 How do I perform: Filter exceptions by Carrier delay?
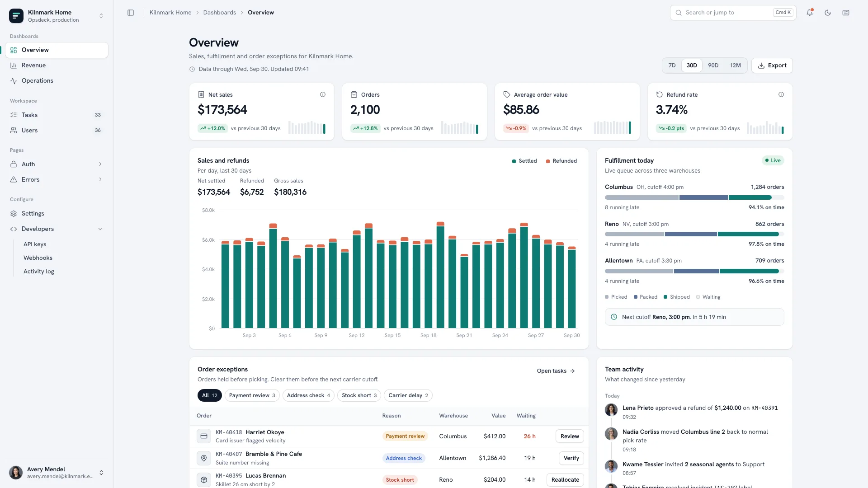point(408,395)
